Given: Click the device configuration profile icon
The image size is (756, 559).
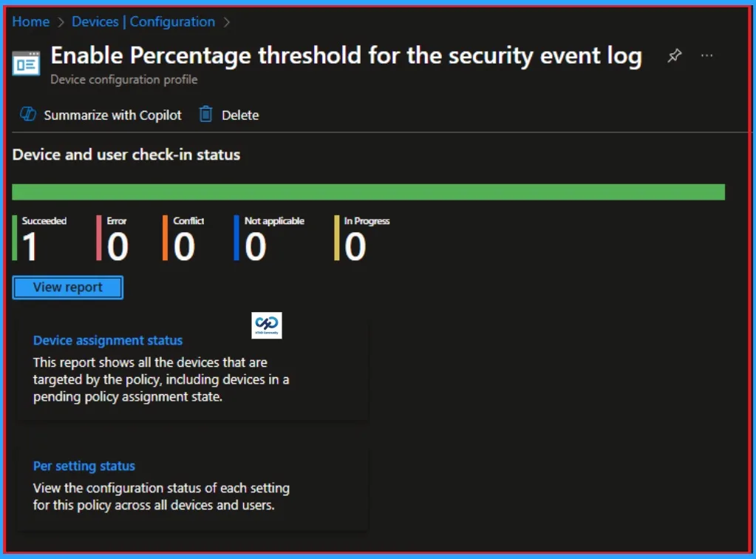Looking at the screenshot, I should pyautogui.click(x=26, y=63).
